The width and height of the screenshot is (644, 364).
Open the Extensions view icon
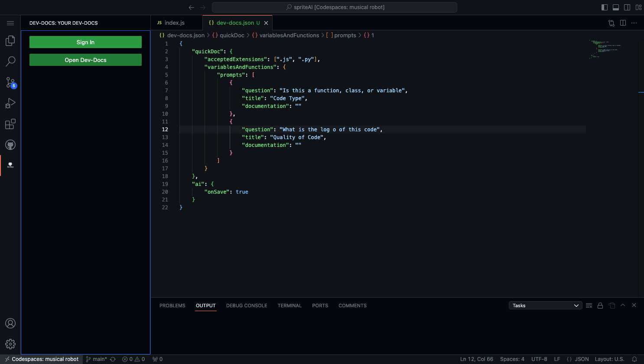pos(10,124)
